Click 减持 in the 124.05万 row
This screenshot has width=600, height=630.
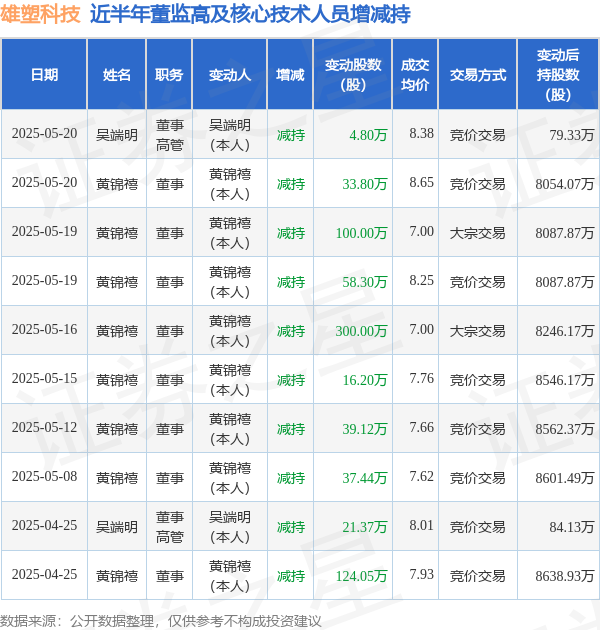[x=291, y=576]
